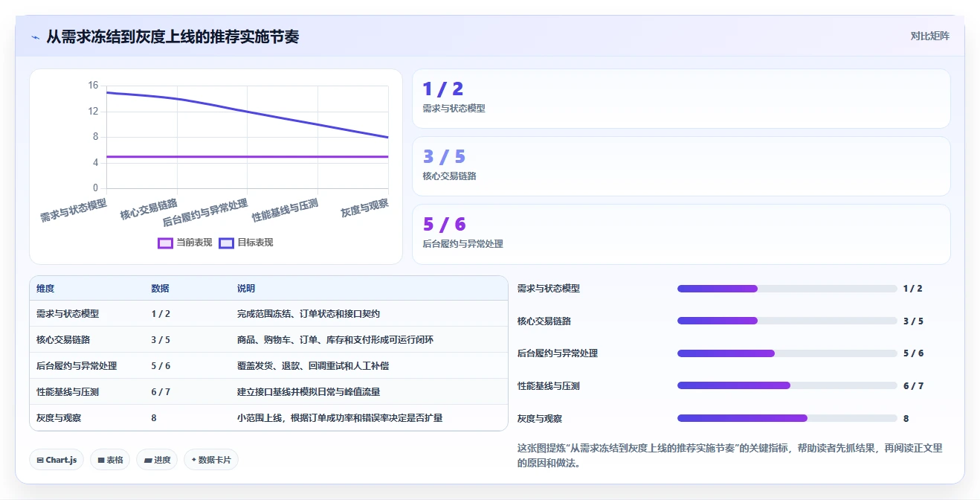Viewport: 980px width, 500px height.
Task: Select the 表格 tag chip
Action: [110, 460]
